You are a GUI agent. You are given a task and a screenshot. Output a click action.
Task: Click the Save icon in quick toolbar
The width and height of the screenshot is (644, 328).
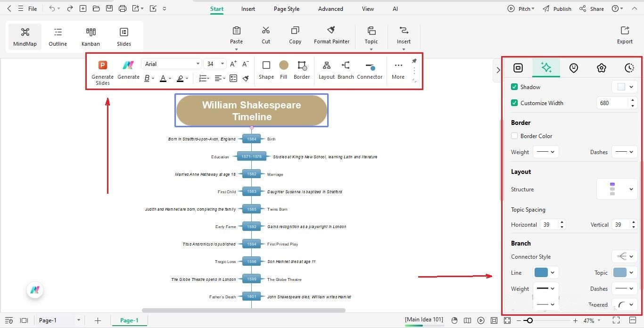109,8
